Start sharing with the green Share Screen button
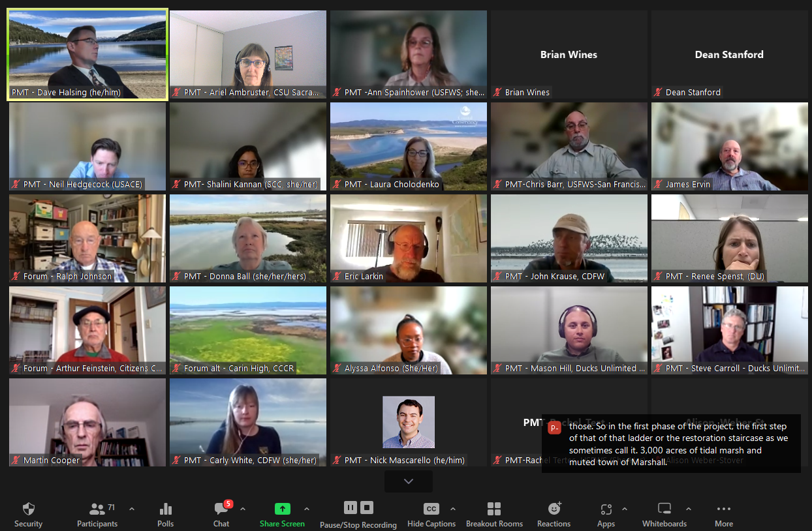Image resolution: width=812 pixels, height=531 pixels. click(282, 514)
